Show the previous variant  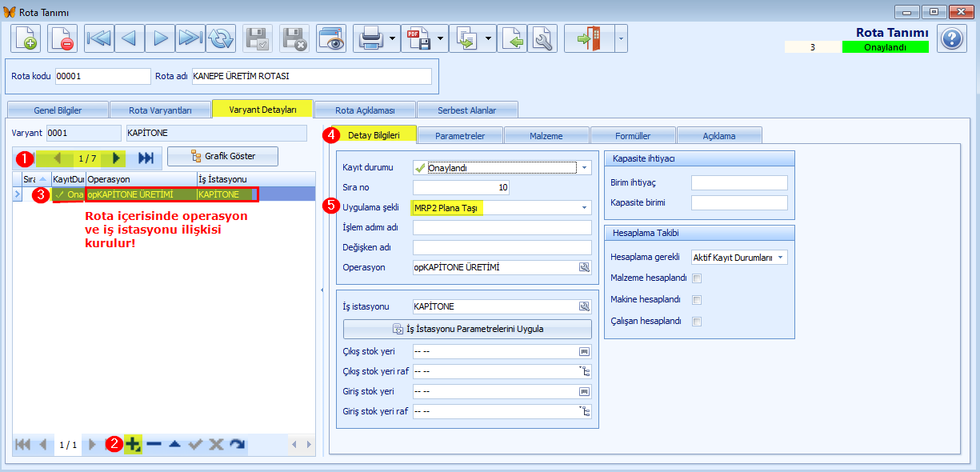coord(58,158)
